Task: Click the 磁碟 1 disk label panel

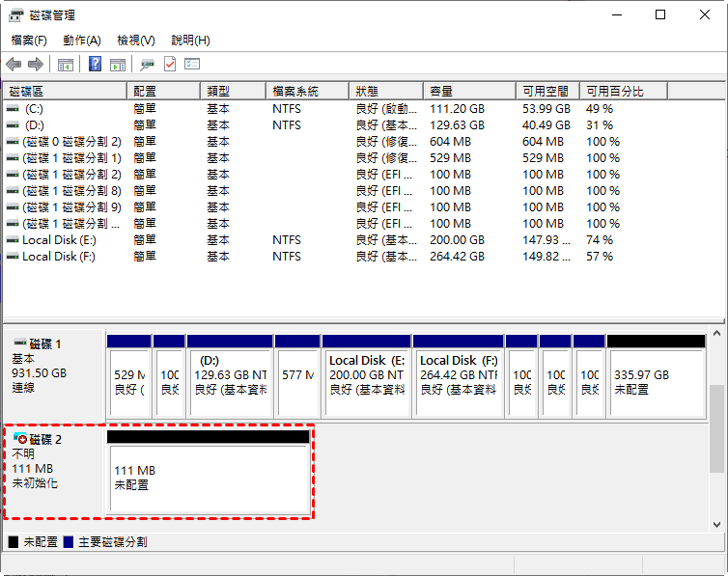Action: point(54,374)
